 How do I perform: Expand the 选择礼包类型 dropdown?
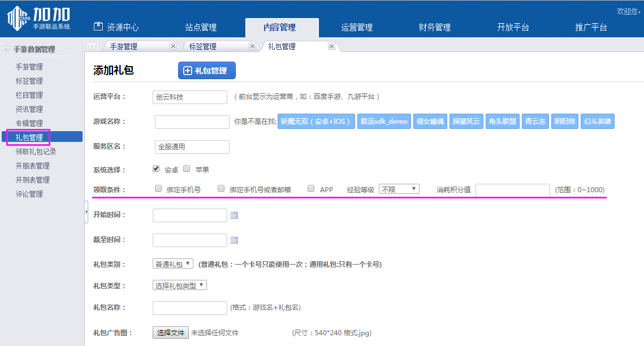pyautogui.click(x=180, y=285)
